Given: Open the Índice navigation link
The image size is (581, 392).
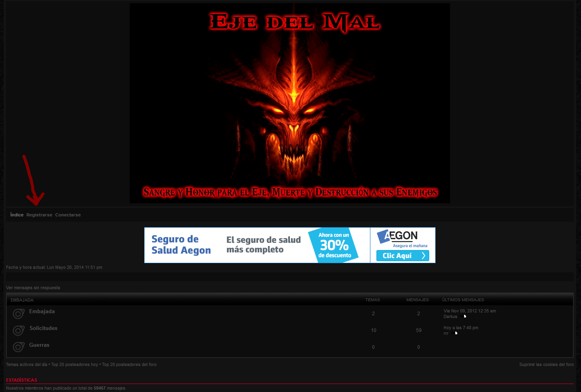Looking at the screenshot, I should (17, 215).
